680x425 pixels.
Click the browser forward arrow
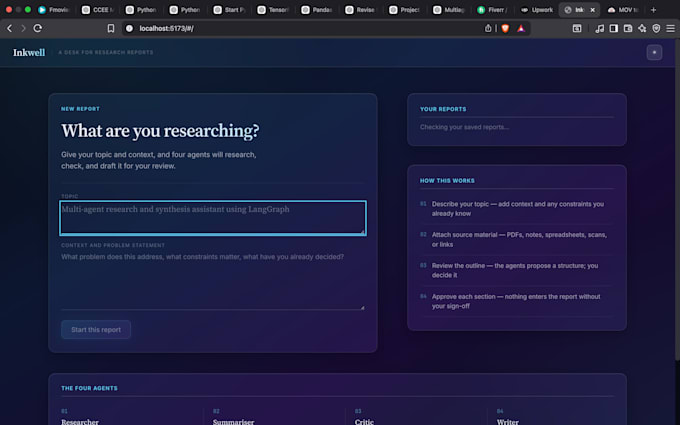(23, 28)
